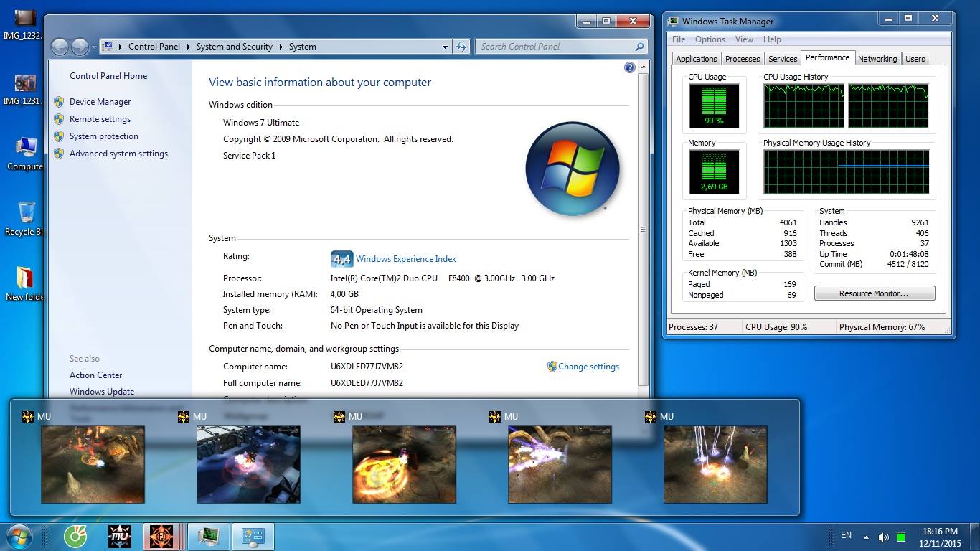This screenshot has width=980, height=551.
Task: Select Control Panel breadcrumb segment
Action: tap(154, 47)
